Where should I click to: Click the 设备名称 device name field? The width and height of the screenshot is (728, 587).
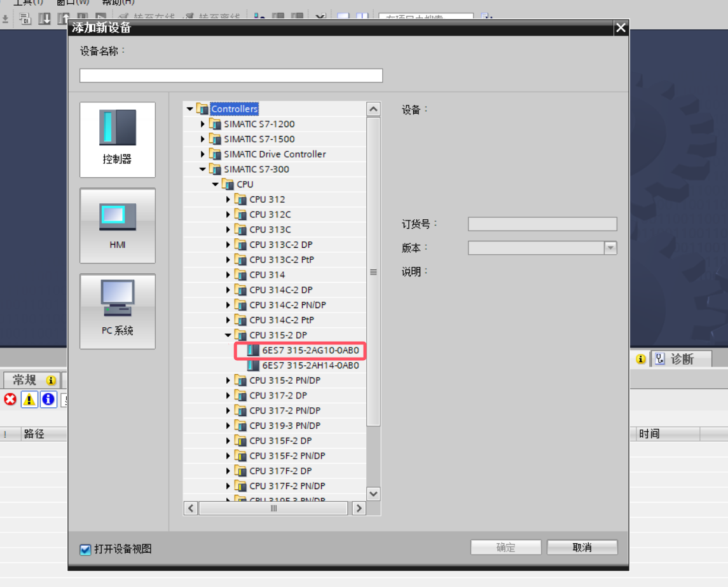(231, 76)
